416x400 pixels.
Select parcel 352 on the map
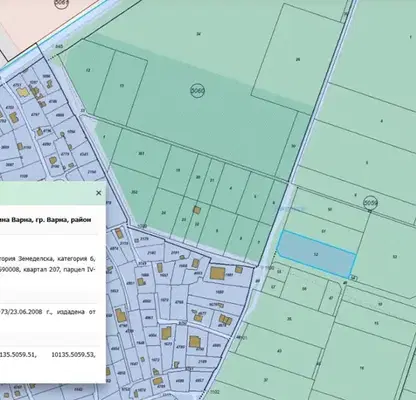click(135, 192)
